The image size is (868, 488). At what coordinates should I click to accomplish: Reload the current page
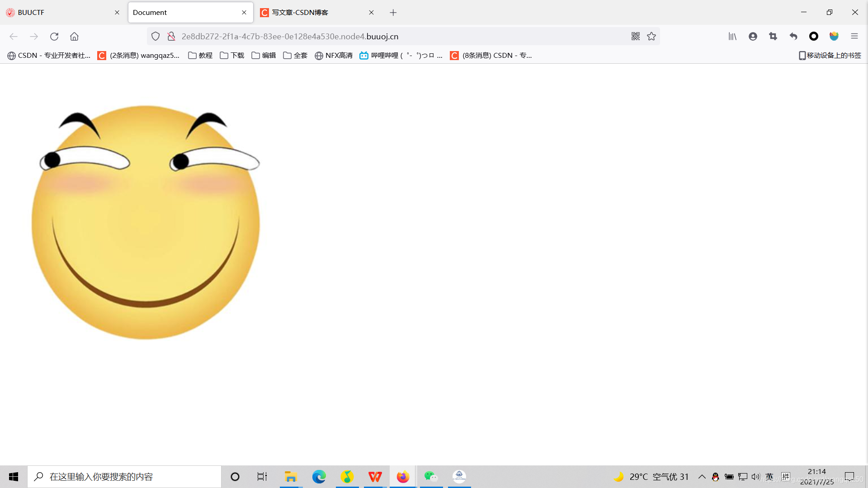point(54,37)
